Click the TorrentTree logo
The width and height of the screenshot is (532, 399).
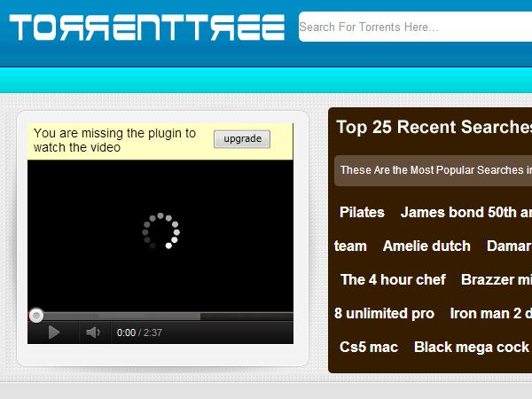(x=146, y=28)
